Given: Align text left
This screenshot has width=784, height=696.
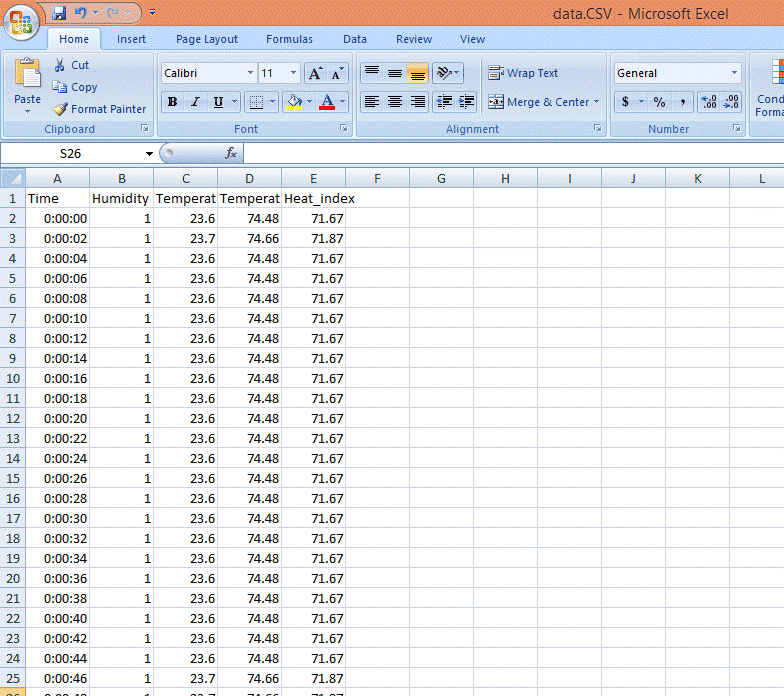Looking at the screenshot, I should tap(372, 102).
